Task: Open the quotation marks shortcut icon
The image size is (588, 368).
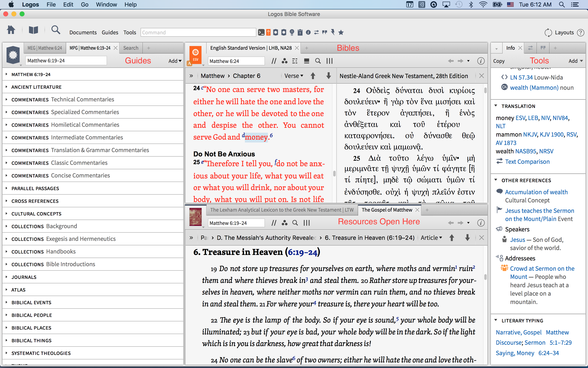Action: 325,32
